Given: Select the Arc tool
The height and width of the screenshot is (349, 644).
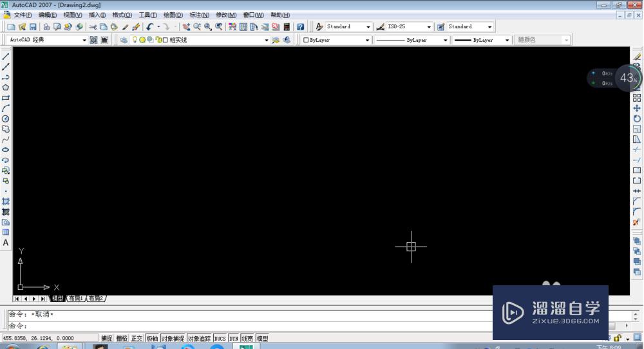Looking at the screenshot, I should tap(6, 108).
